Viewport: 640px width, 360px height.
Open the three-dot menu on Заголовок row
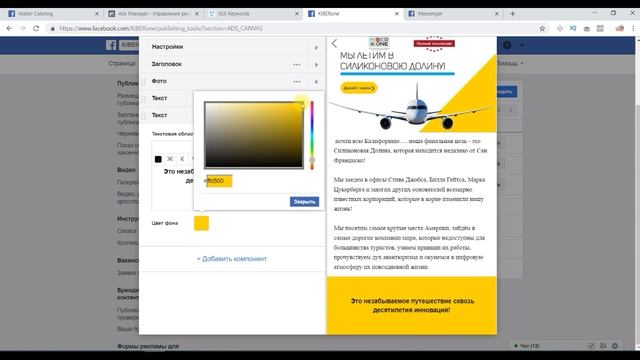click(297, 64)
